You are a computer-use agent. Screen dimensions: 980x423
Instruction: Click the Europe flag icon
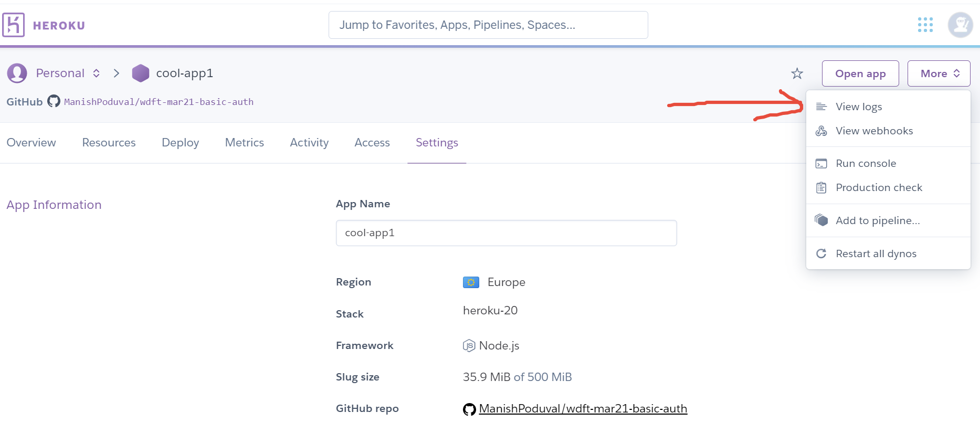[471, 282]
